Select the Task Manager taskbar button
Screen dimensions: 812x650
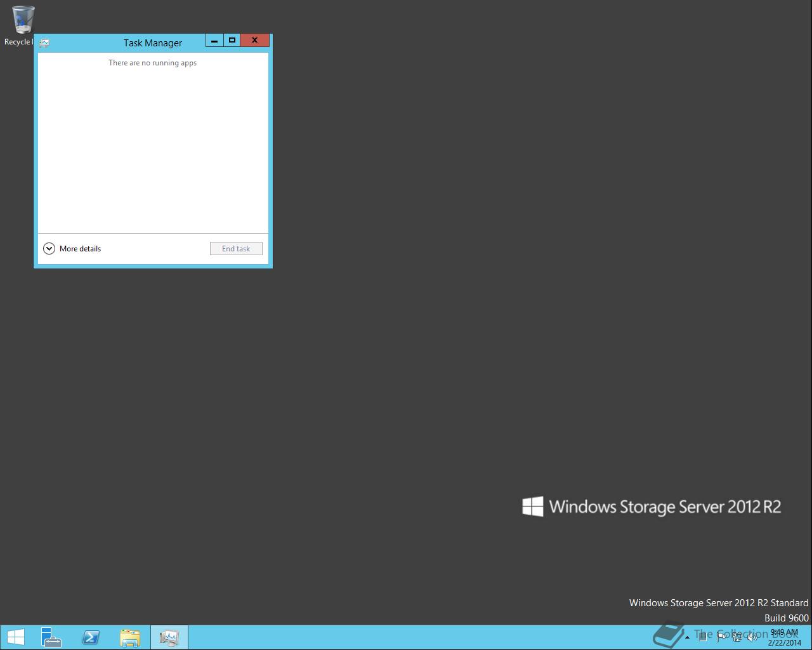[169, 637]
